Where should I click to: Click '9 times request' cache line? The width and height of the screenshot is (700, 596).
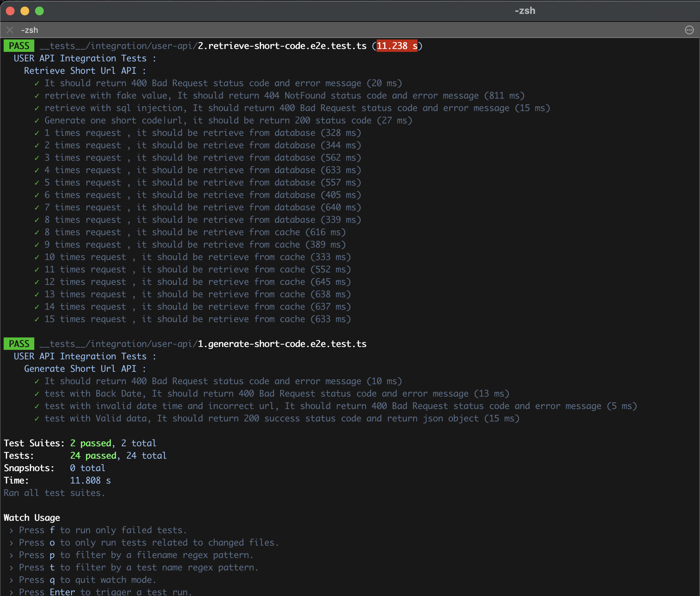[190, 244]
